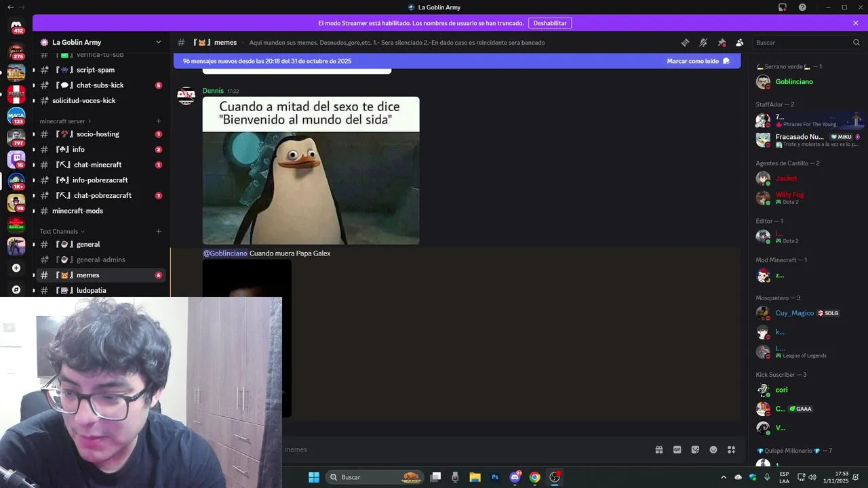
Task: Open the chat-pobrezacraft channel
Action: [x=102, y=195]
